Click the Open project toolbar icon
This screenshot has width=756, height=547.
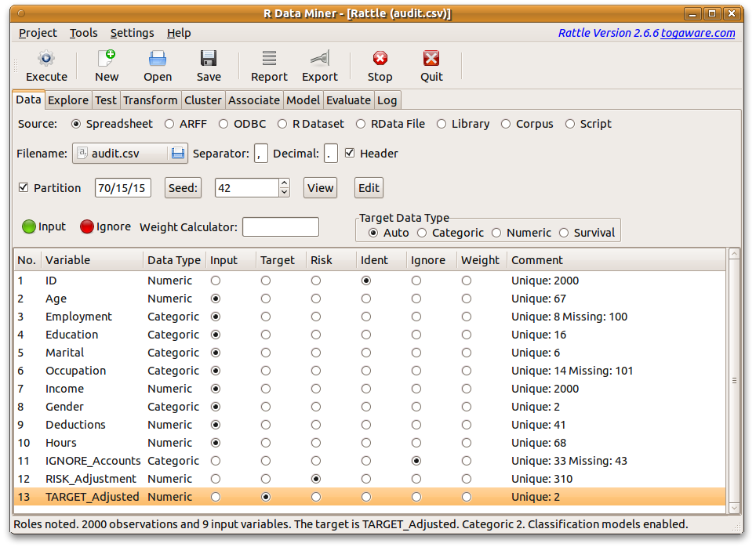(x=158, y=59)
